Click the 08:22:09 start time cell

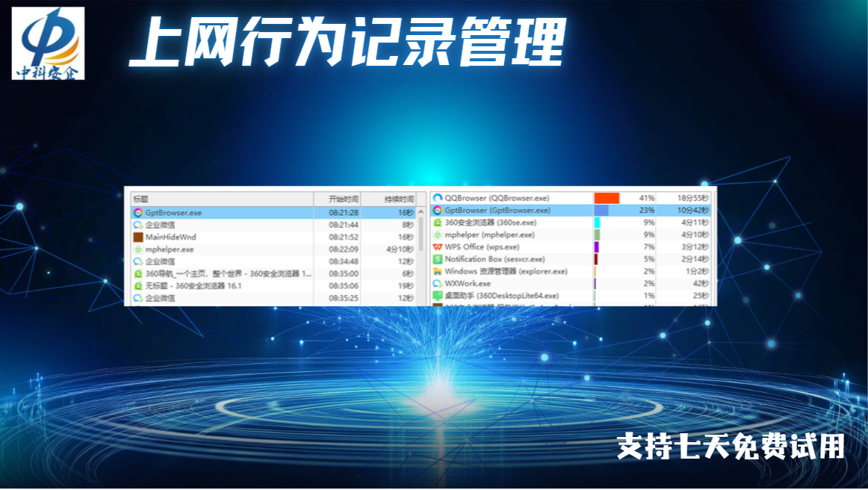click(344, 249)
